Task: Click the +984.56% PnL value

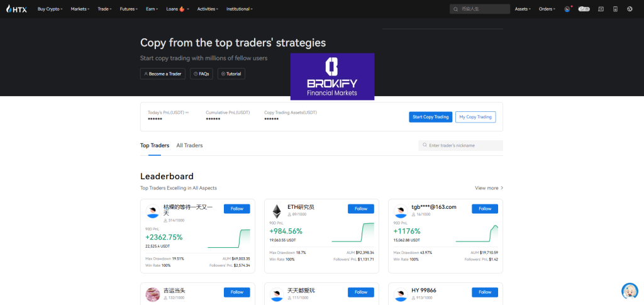Action: pos(286,231)
